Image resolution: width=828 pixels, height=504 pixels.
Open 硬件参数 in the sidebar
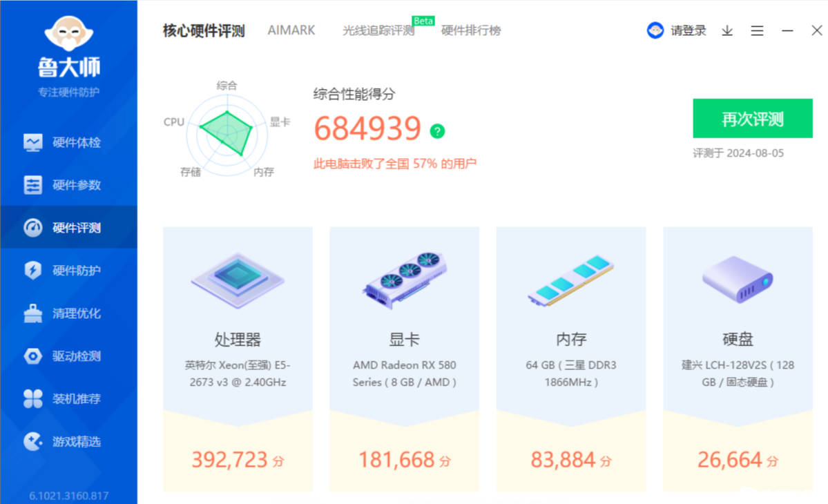(68, 185)
